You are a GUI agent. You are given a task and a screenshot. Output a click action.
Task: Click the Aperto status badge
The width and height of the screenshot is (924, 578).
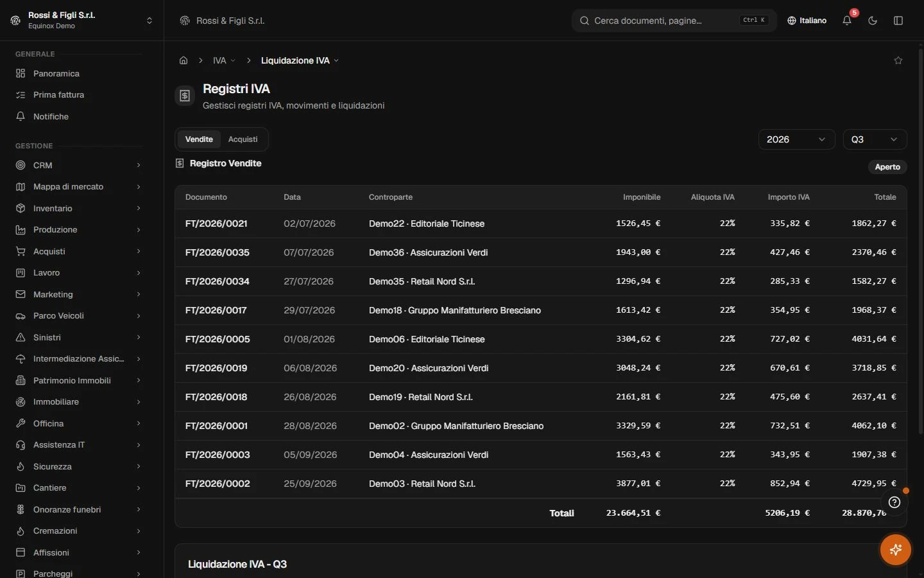(887, 167)
